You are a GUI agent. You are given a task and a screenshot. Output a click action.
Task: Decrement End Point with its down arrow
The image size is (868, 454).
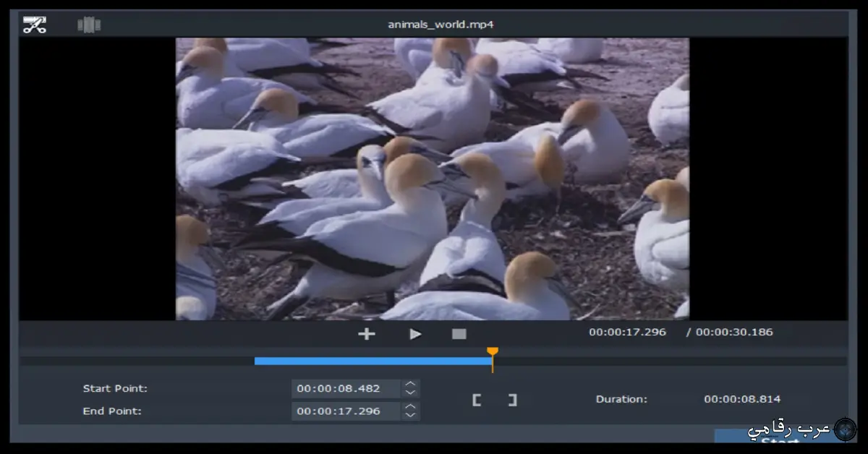(411, 415)
